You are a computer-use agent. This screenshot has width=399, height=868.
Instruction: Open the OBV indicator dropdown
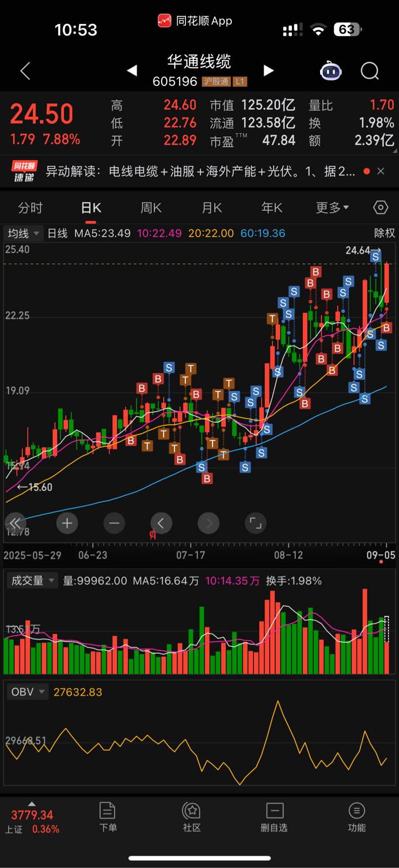(28, 692)
